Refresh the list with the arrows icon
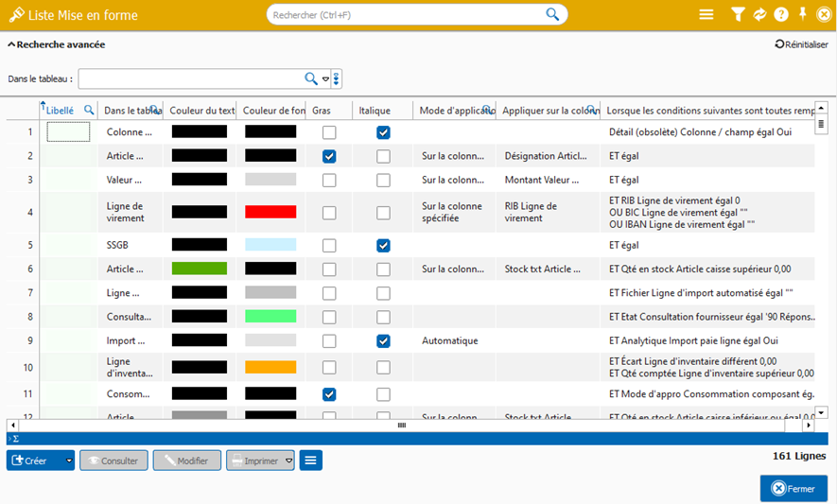The height and width of the screenshot is (504, 837). coord(759,14)
